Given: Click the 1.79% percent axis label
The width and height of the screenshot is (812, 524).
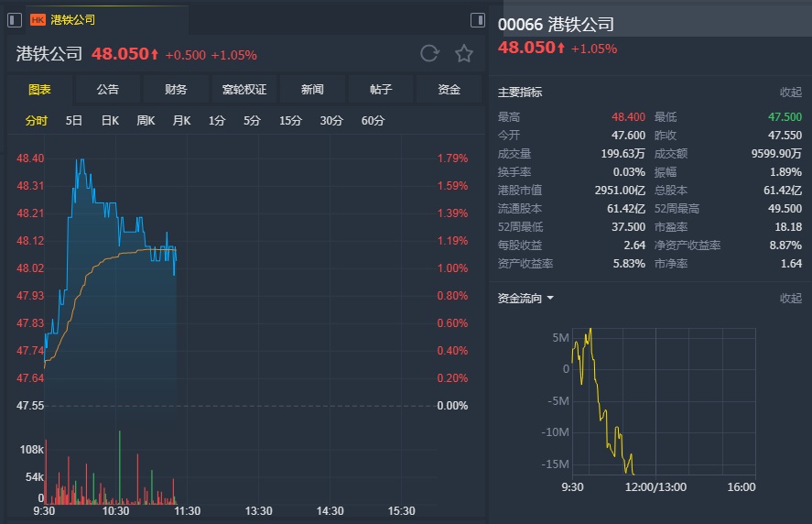Looking at the screenshot, I should [x=452, y=158].
